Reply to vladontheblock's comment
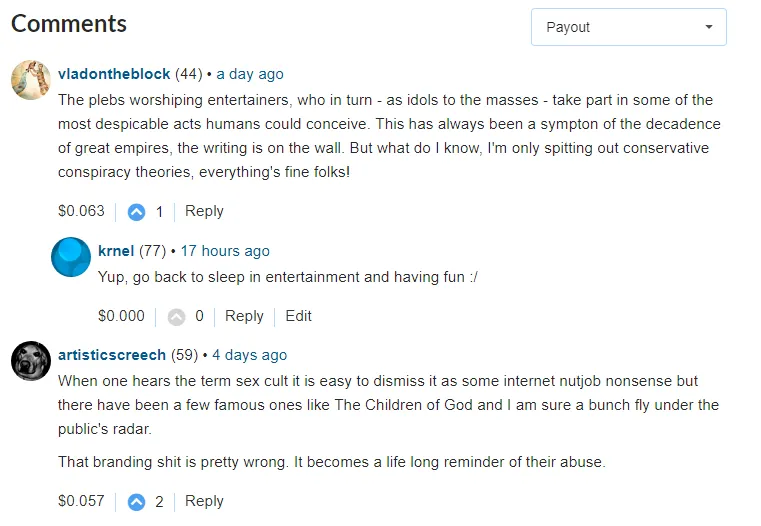The width and height of the screenshot is (761, 526). point(204,211)
